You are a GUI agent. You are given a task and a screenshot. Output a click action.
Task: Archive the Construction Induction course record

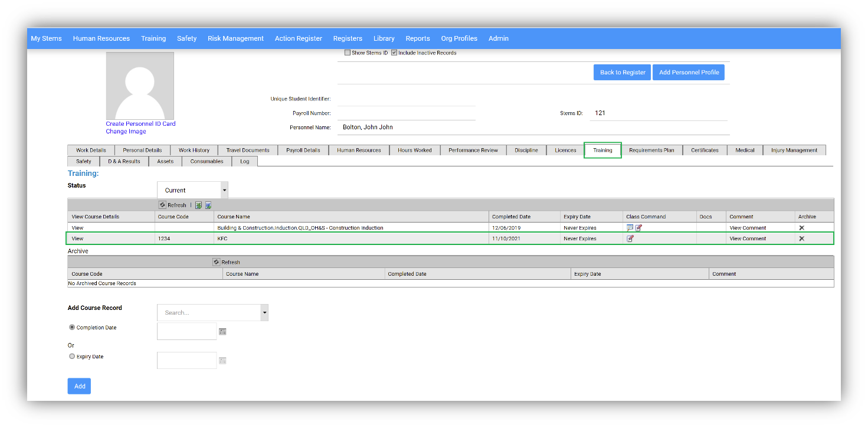pos(801,228)
